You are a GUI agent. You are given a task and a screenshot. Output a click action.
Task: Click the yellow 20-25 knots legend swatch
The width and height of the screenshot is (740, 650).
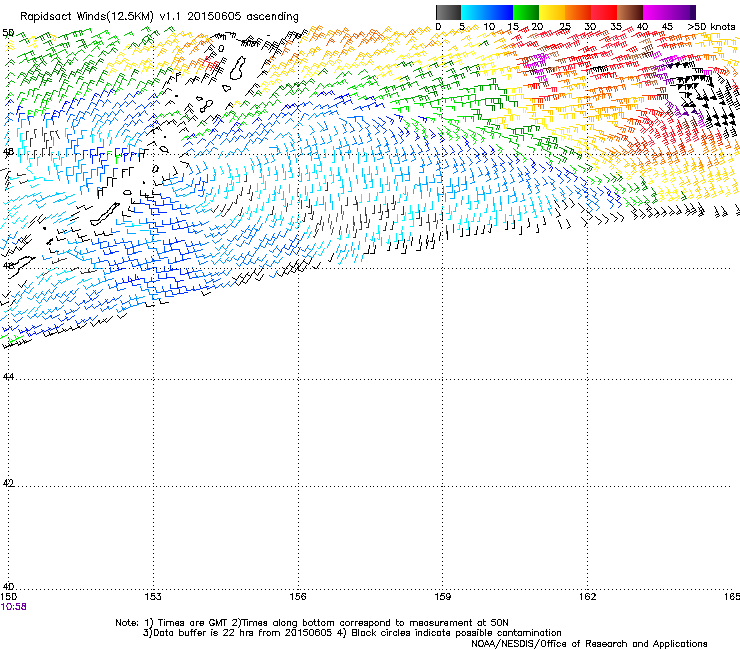click(x=552, y=12)
